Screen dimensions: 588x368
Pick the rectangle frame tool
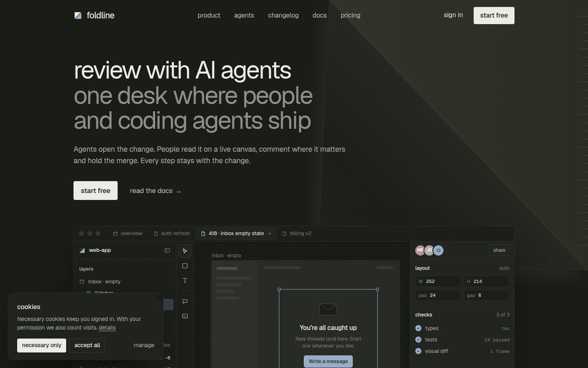point(185,266)
